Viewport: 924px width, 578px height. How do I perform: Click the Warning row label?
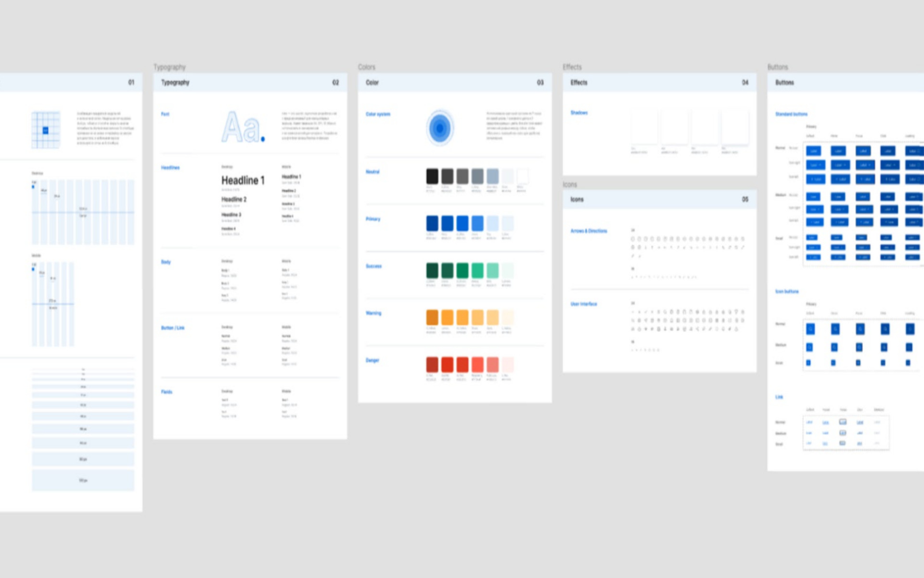[373, 313]
